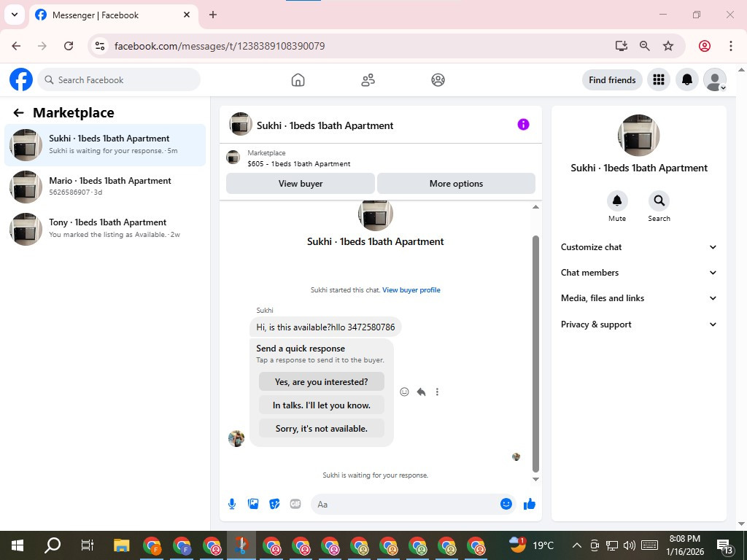
Task: Click the Search Facebook field
Action: click(x=119, y=80)
